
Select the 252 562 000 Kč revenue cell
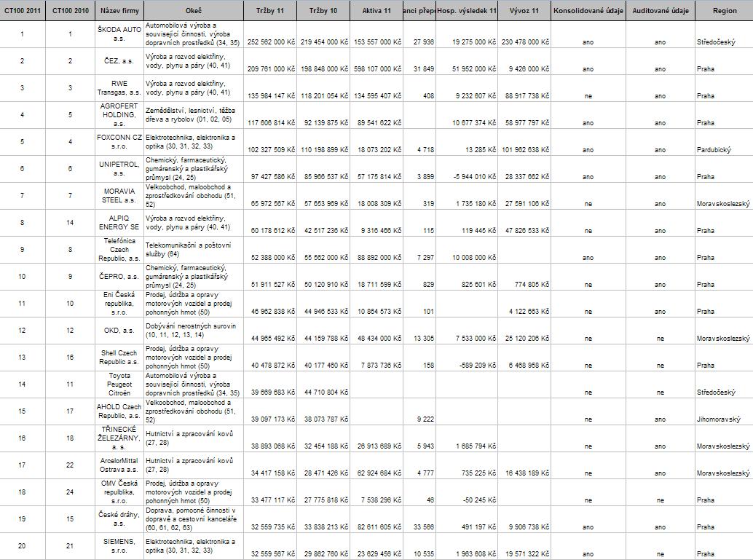[271, 42]
